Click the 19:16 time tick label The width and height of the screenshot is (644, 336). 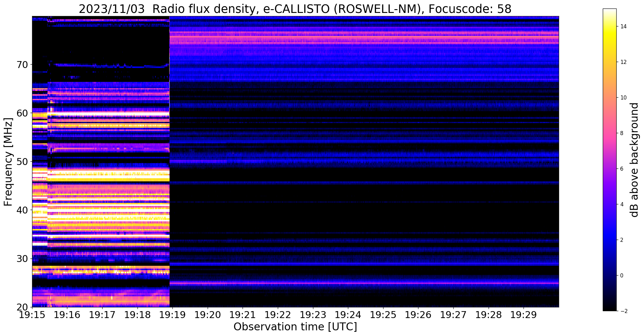[67, 315]
